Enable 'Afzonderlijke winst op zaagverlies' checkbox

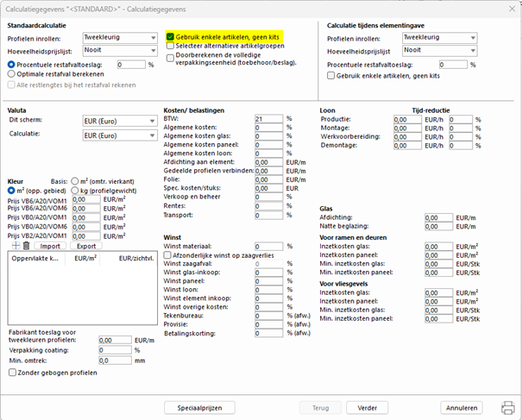(x=169, y=255)
